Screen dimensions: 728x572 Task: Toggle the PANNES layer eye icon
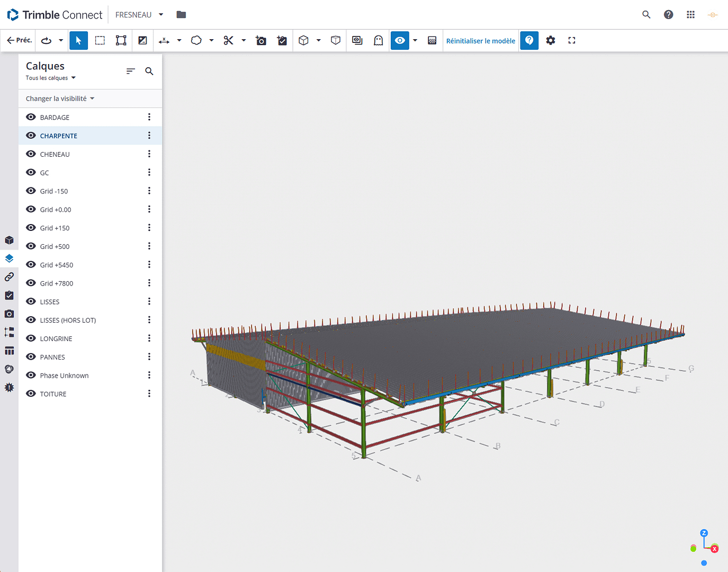click(31, 357)
